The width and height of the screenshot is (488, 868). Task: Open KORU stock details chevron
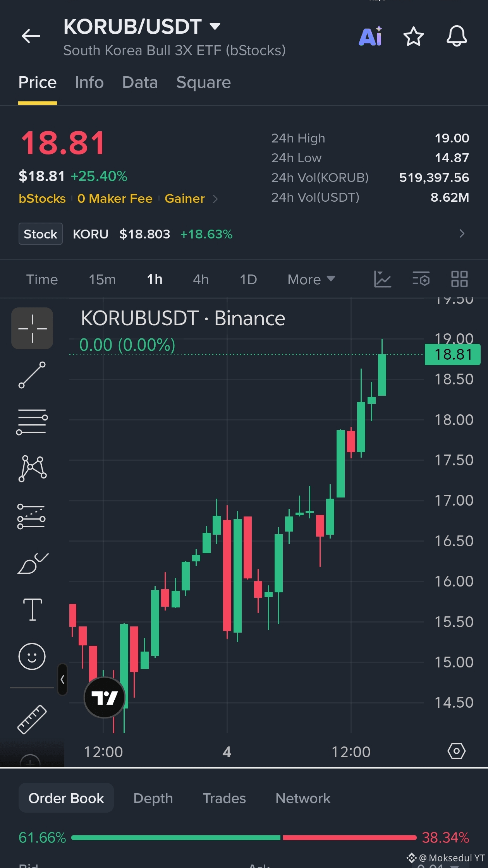[462, 233]
